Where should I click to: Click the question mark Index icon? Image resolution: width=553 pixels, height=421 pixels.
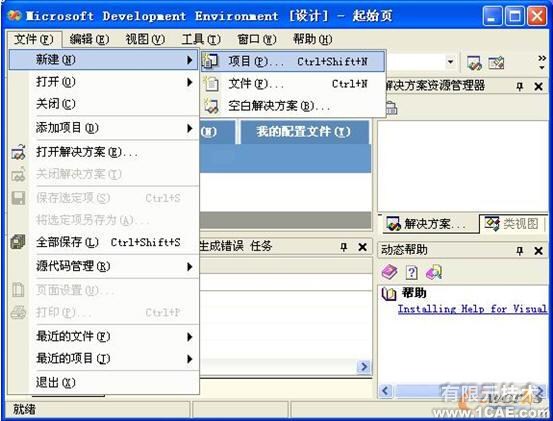click(412, 272)
